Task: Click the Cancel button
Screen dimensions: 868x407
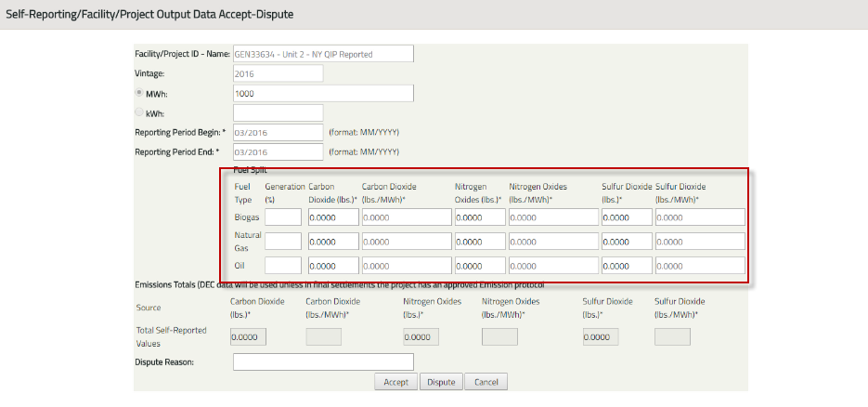Action: pos(486,382)
